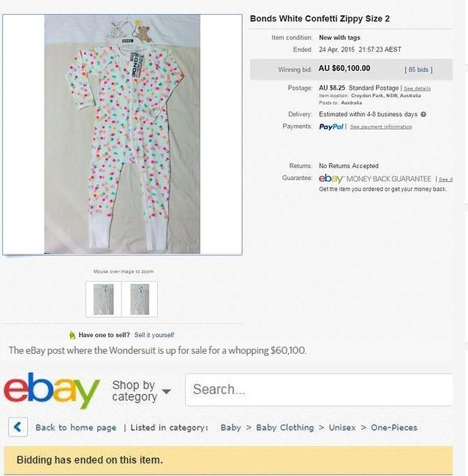Click the Search input field

[319, 390]
